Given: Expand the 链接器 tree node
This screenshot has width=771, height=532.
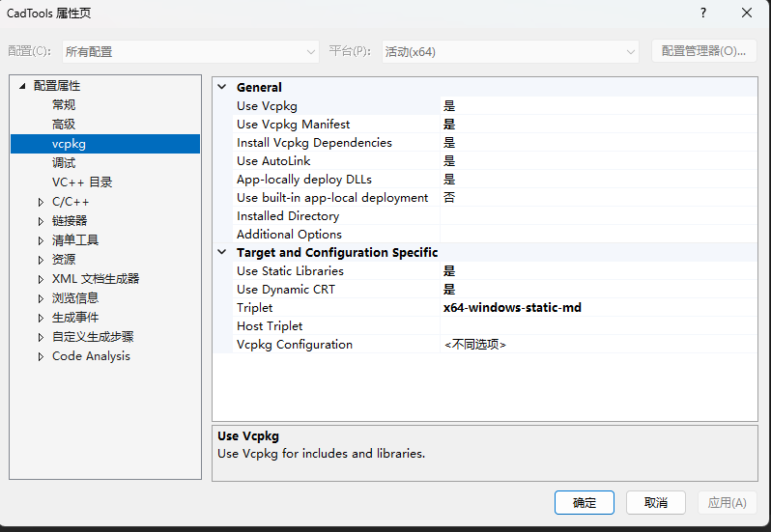Looking at the screenshot, I should (41, 221).
